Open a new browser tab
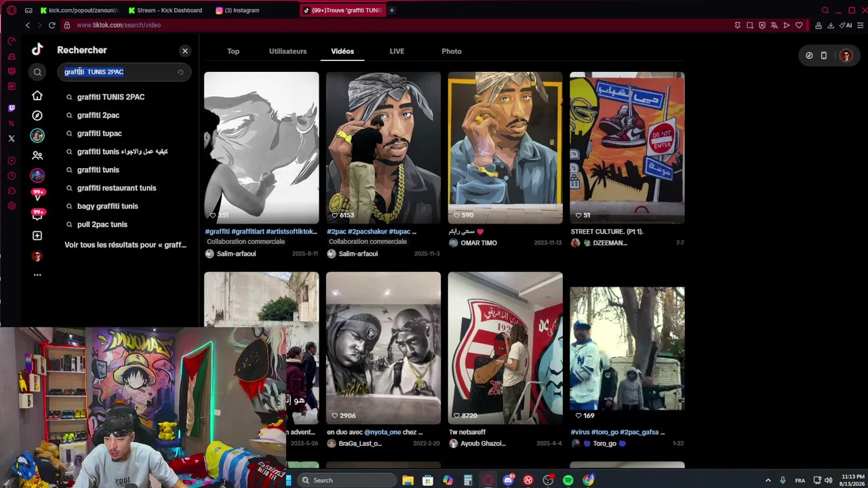This screenshot has height=488, width=868. 392,10
